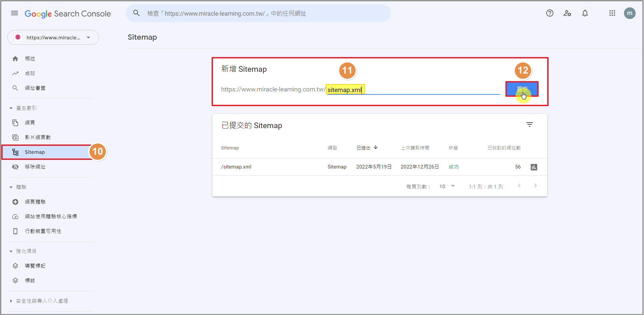Open the Google apps grid

[612, 13]
